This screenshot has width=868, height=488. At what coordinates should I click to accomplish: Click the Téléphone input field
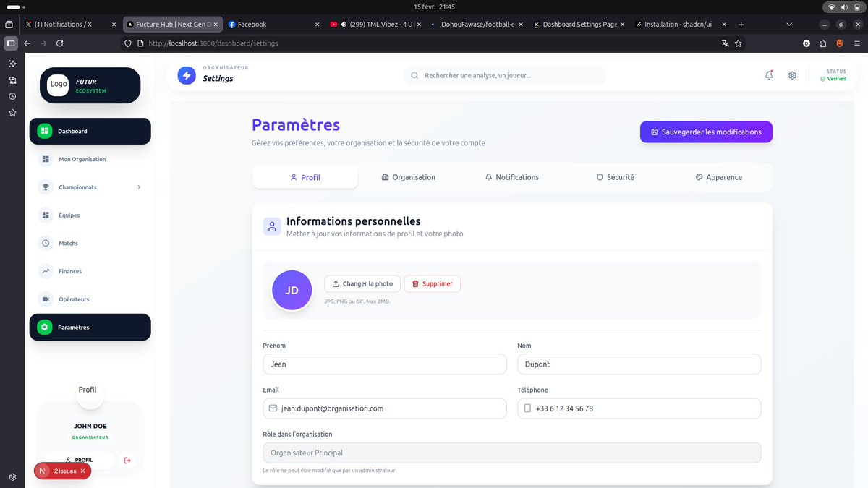[639, 408]
